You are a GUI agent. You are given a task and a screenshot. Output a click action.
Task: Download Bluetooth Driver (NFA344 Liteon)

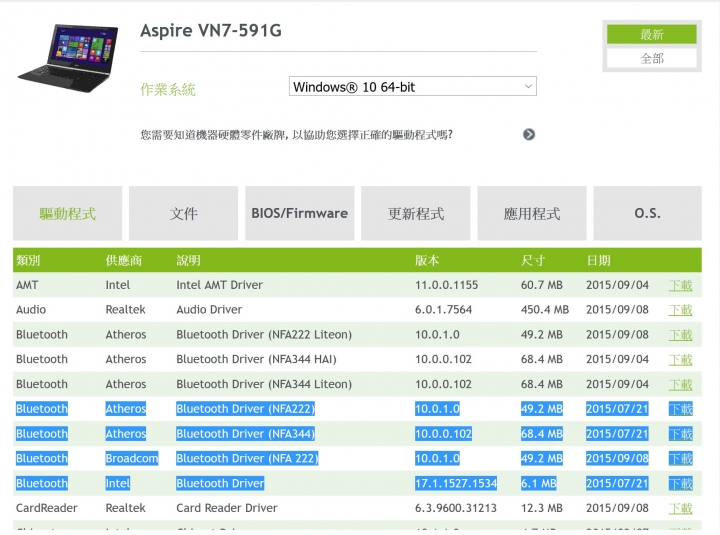point(680,384)
